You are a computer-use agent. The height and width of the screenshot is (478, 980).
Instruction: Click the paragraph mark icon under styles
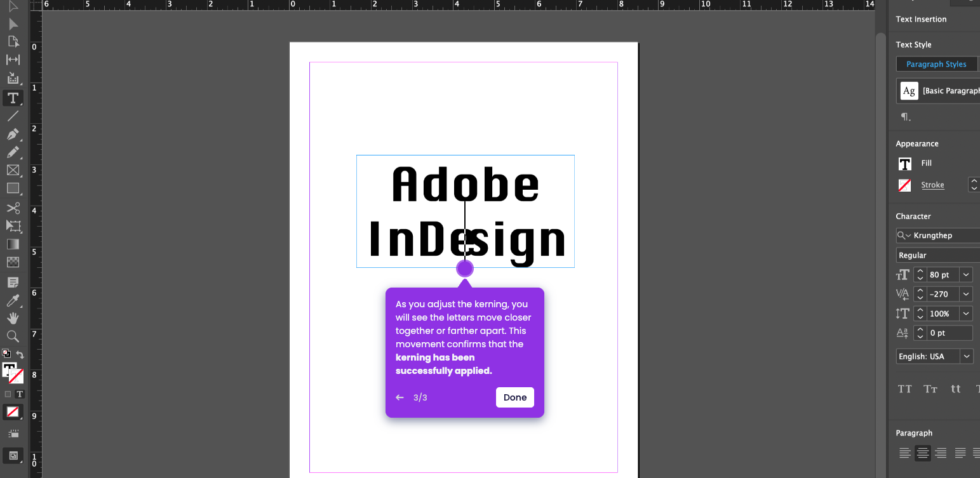(x=905, y=117)
